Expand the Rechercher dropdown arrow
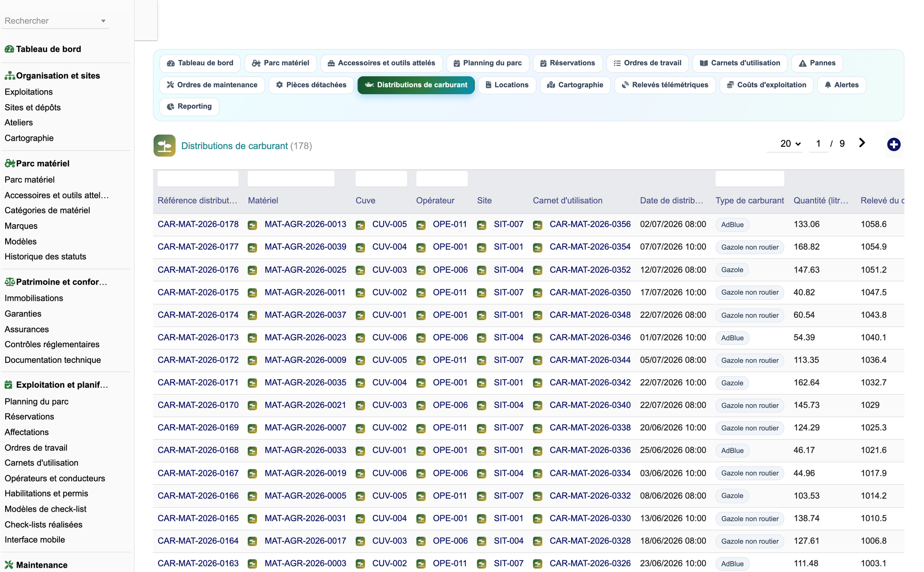Image resolution: width=924 pixels, height=572 pixels. coord(103,21)
